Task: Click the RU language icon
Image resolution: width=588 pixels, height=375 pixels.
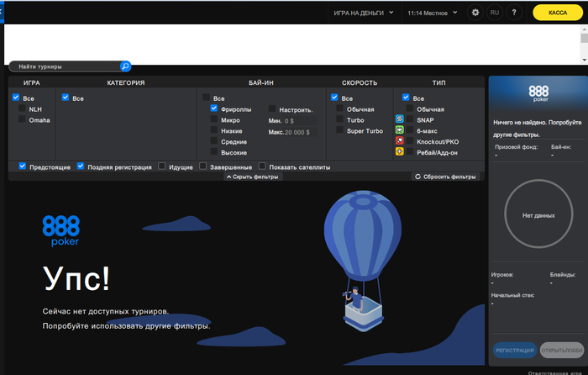Action: 495,13
